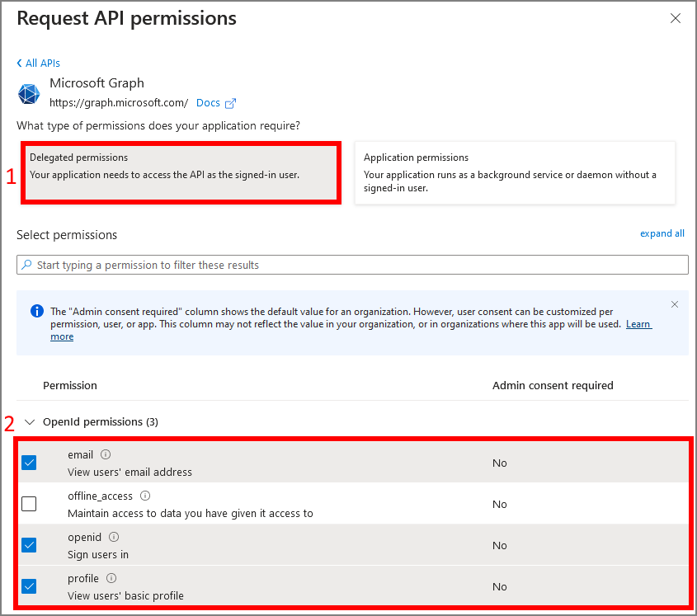This screenshot has height=616, width=697.
Task: Click expand all permissions link
Action: 662,233
